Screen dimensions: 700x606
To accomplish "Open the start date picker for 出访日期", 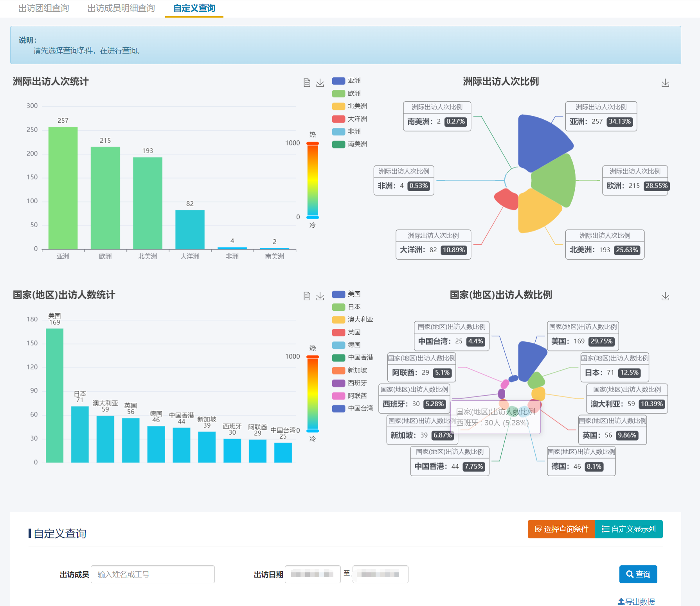I will [x=312, y=574].
